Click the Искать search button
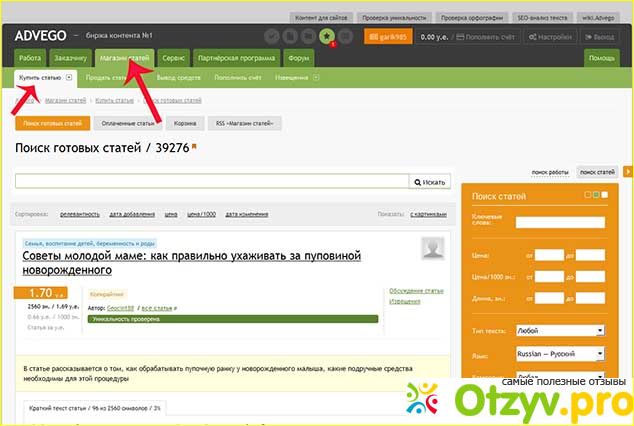The image size is (634, 426). pyautogui.click(x=430, y=182)
